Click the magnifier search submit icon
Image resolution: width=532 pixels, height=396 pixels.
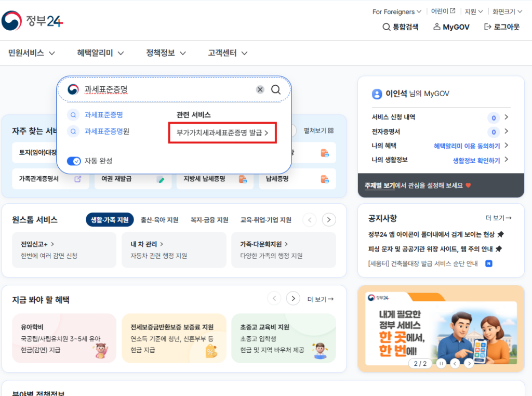(276, 89)
